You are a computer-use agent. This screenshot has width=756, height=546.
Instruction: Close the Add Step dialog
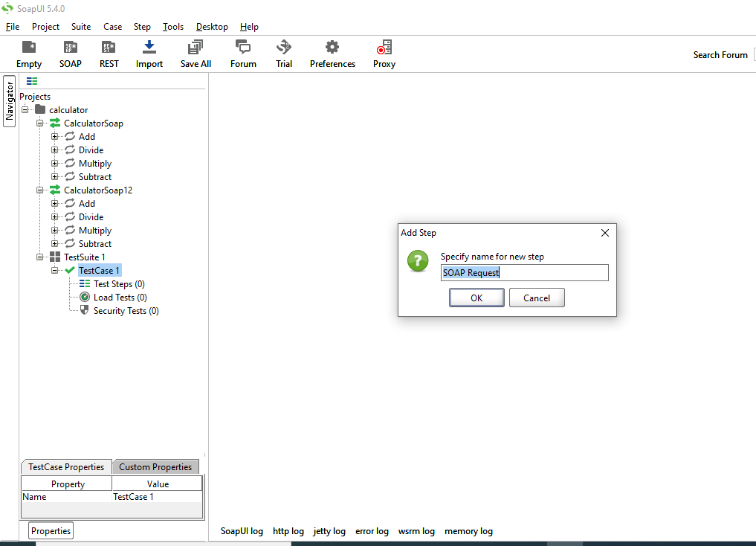pyautogui.click(x=605, y=233)
